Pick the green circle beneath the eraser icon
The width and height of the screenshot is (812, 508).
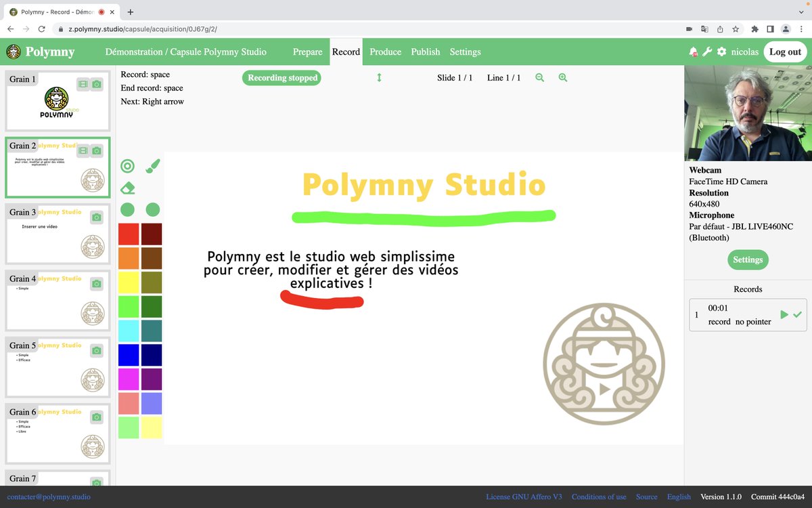point(127,210)
